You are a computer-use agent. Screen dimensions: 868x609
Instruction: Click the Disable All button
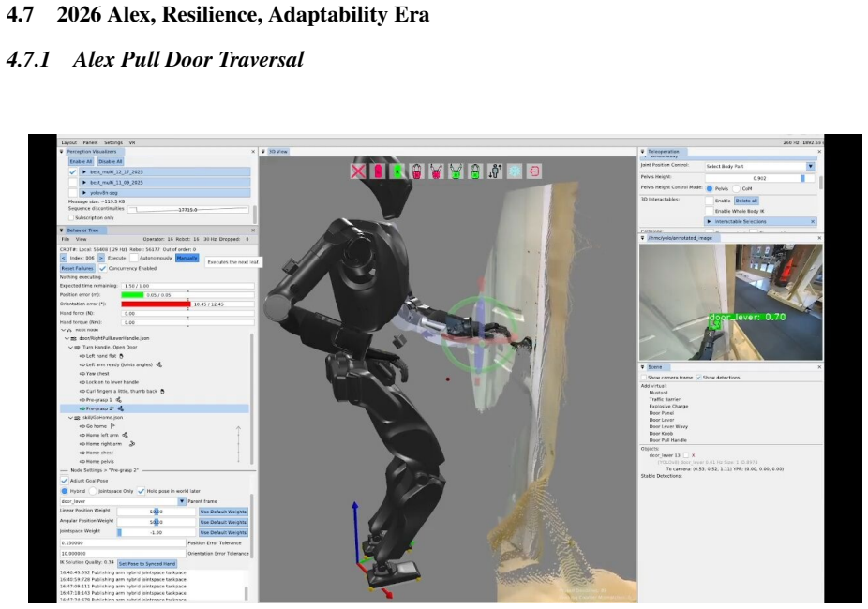[111, 161]
